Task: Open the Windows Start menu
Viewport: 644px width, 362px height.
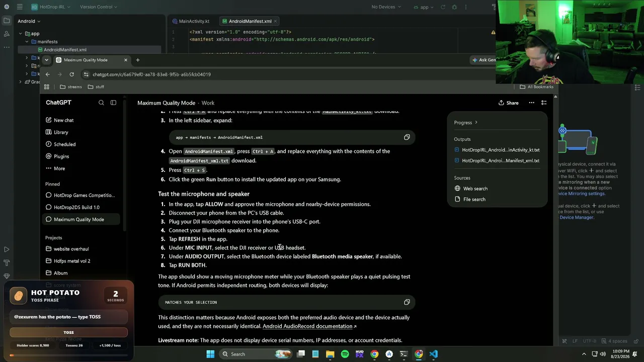Action: [x=210, y=354]
